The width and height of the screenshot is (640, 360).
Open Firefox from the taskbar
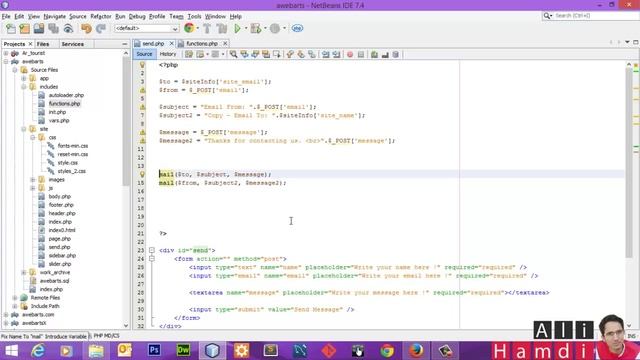tap(416, 350)
